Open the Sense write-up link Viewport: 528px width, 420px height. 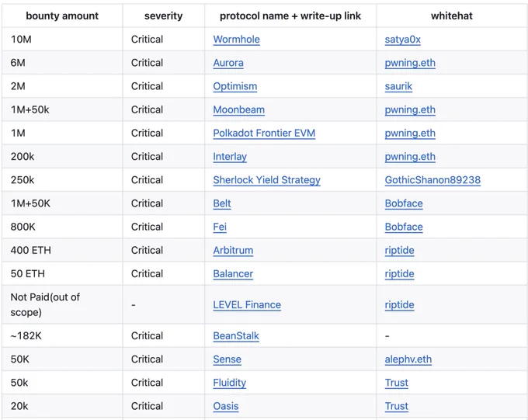227,359
